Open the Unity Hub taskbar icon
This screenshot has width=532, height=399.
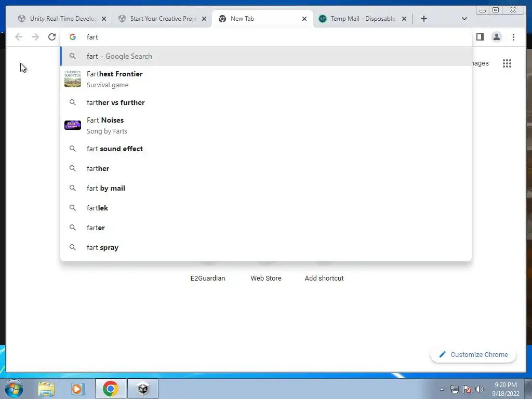143,389
